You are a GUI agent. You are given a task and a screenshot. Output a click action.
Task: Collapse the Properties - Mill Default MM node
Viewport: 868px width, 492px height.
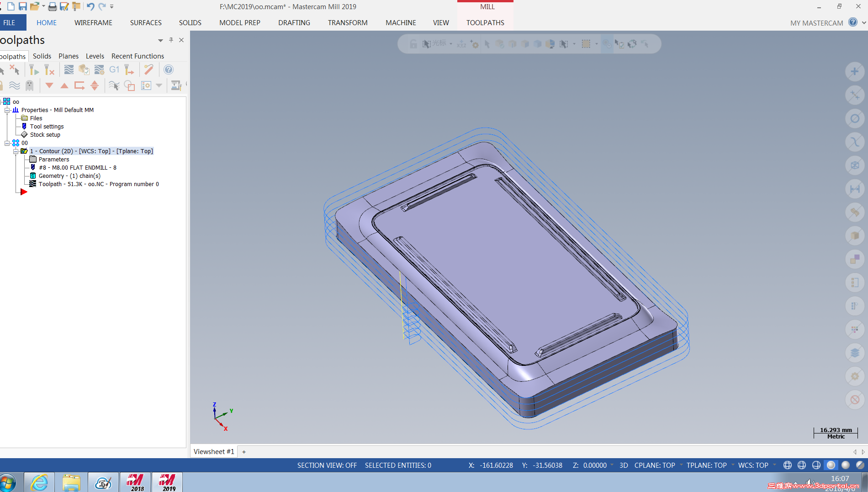coord(7,110)
